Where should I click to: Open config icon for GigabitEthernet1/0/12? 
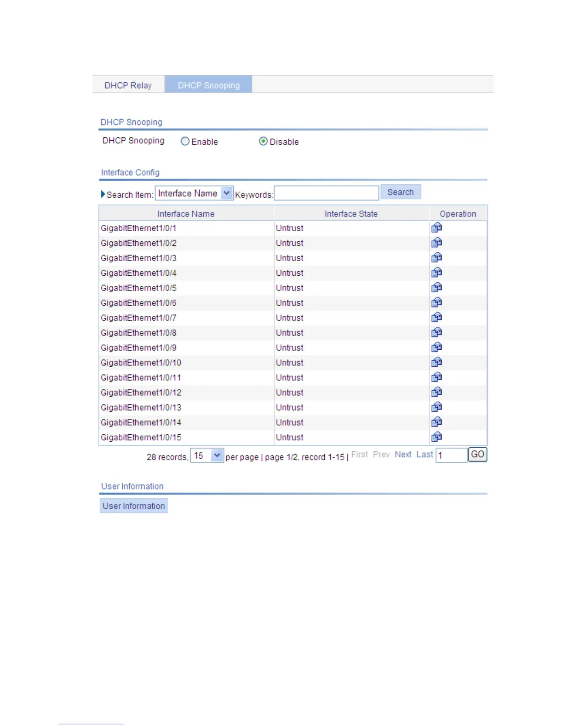[437, 392]
